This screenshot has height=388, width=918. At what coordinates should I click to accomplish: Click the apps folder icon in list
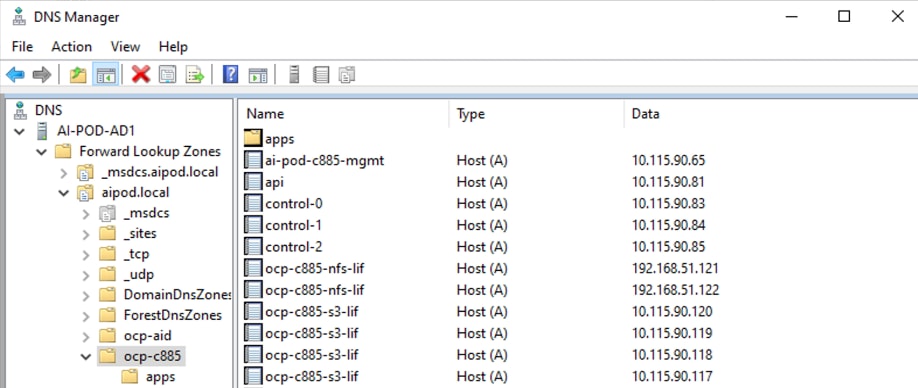pyautogui.click(x=252, y=139)
